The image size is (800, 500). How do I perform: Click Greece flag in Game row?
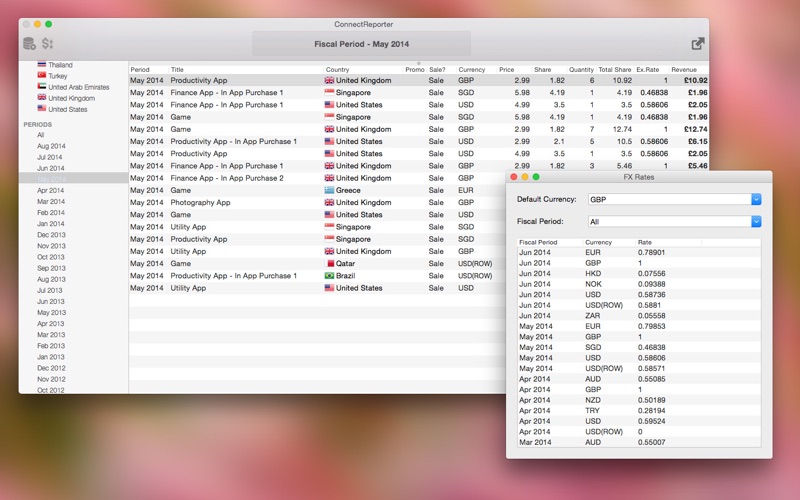point(329,190)
